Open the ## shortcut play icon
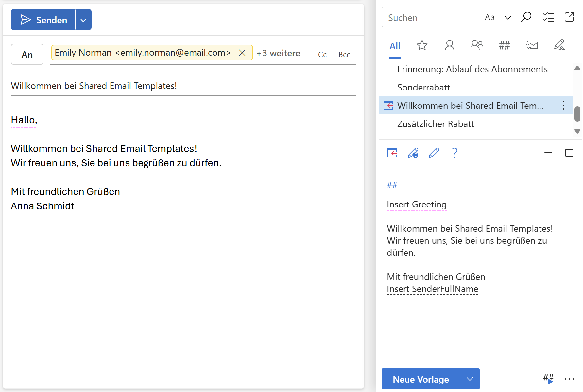The height and width of the screenshot is (392, 583). (548, 379)
